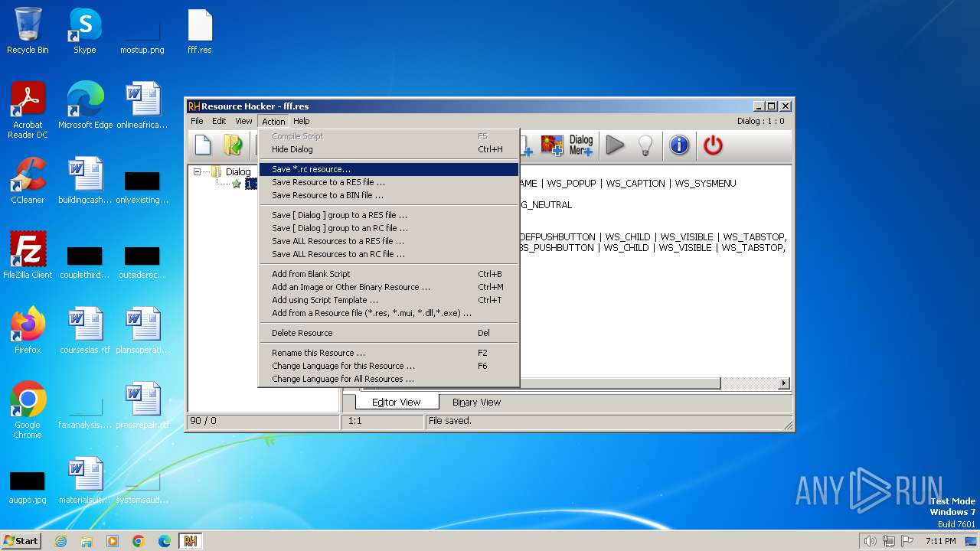Viewport: 980px width, 551px height.
Task: Choose Add from a Resource file entry
Action: pyautogui.click(x=389, y=313)
